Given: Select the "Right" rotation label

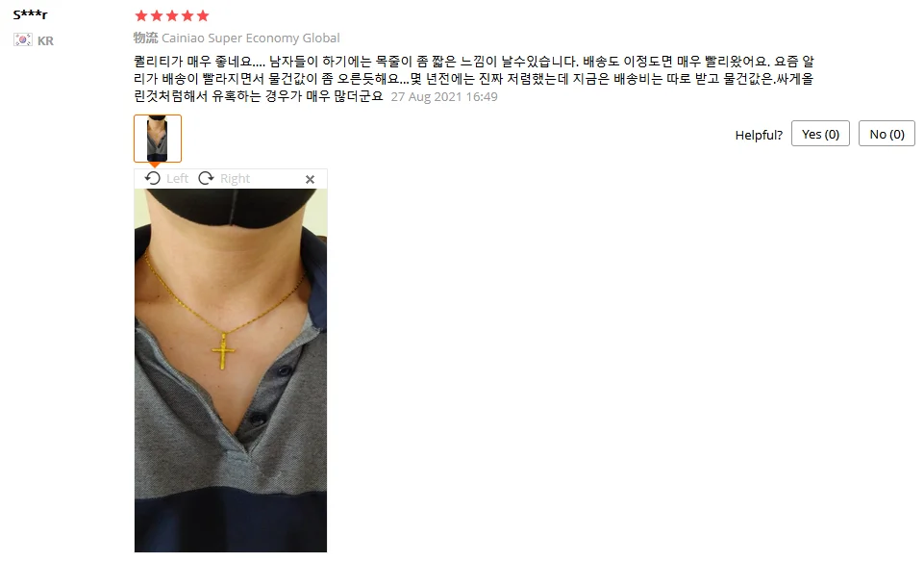Looking at the screenshot, I should [236, 178].
